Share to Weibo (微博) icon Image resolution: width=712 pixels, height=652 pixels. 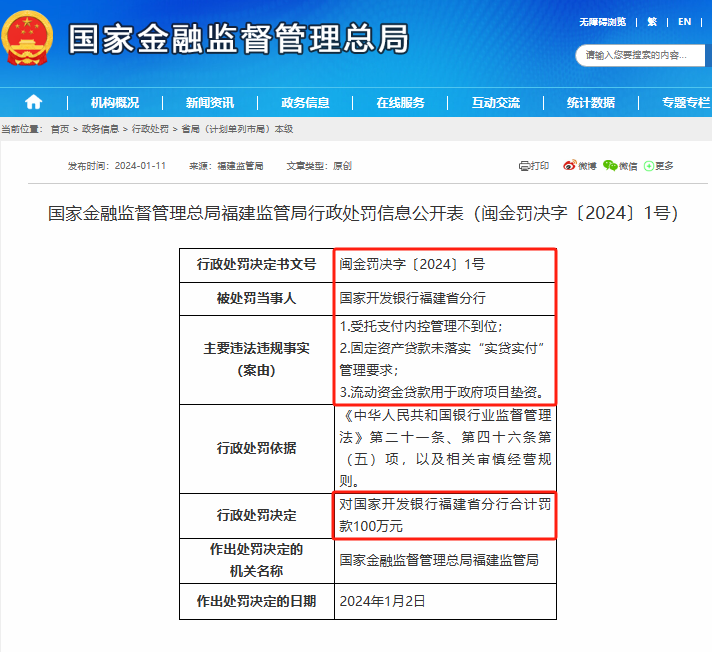click(x=579, y=166)
